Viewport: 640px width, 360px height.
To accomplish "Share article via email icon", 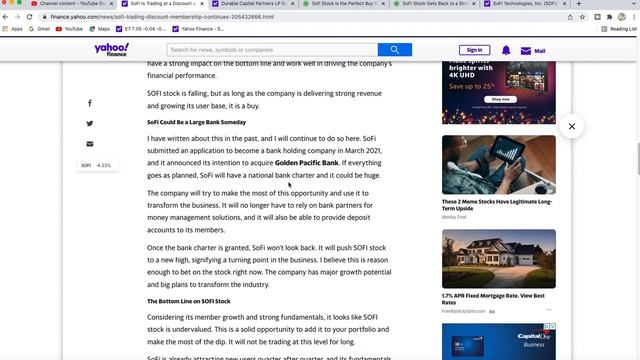I will click(90, 144).
